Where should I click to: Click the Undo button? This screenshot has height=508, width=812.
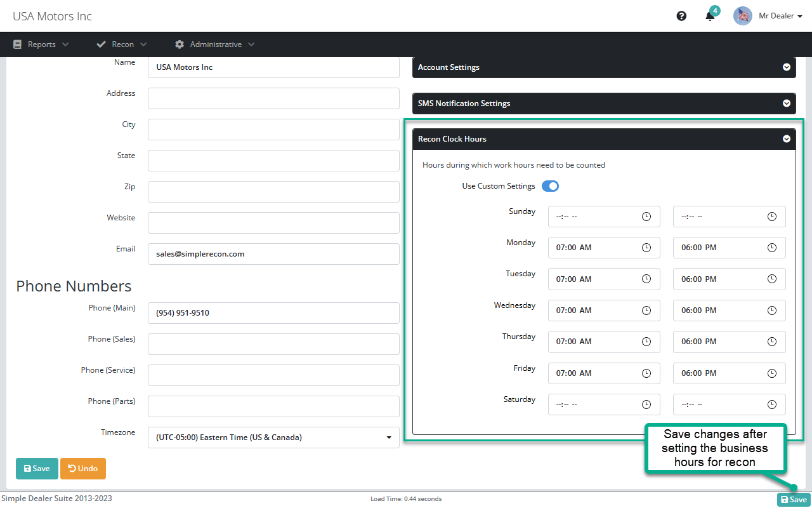[x=82, y=468]
